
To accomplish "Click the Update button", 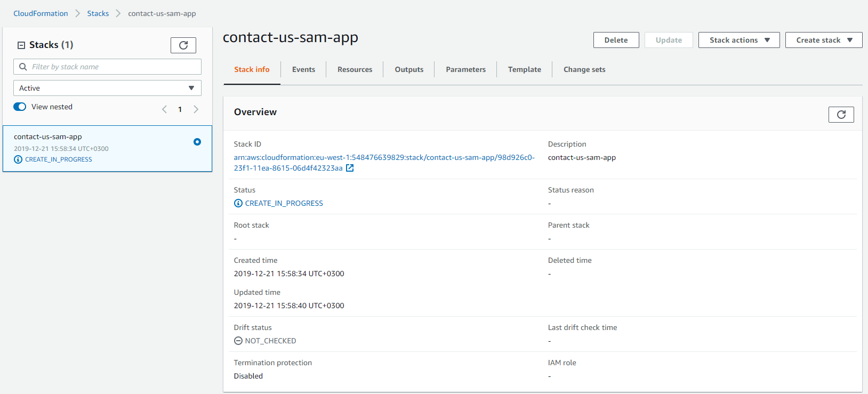I will pyautogui.click(x=669, y=40).
